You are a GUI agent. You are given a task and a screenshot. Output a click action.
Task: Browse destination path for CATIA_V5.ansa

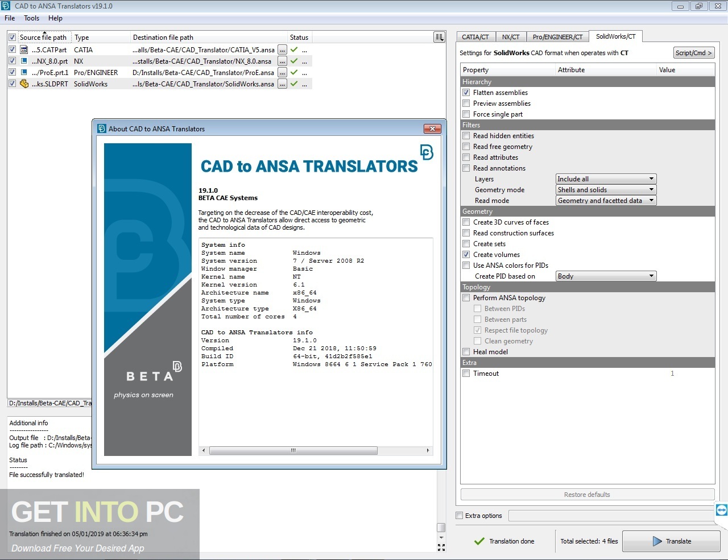tap(282, 50)
